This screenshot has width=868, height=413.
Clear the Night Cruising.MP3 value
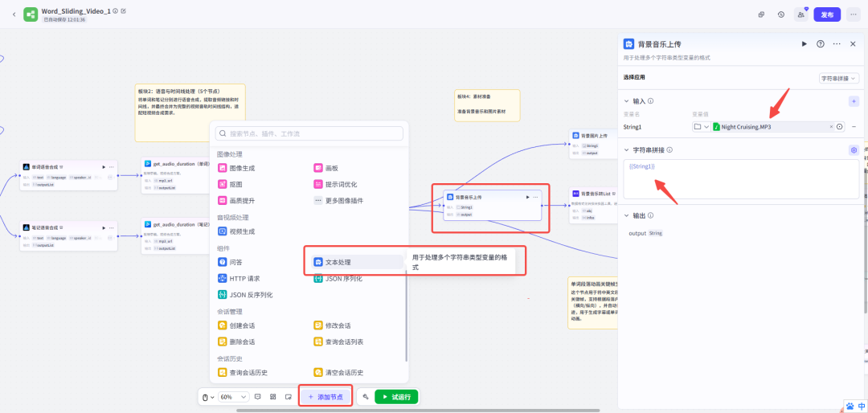(831, 127)
